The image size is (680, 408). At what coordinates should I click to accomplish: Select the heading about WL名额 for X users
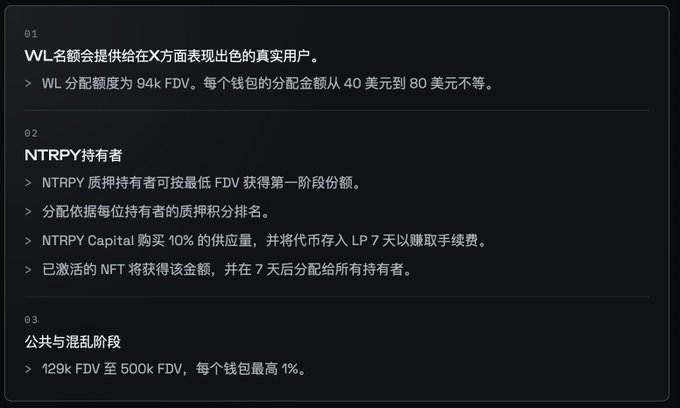(x=172, y=56)
